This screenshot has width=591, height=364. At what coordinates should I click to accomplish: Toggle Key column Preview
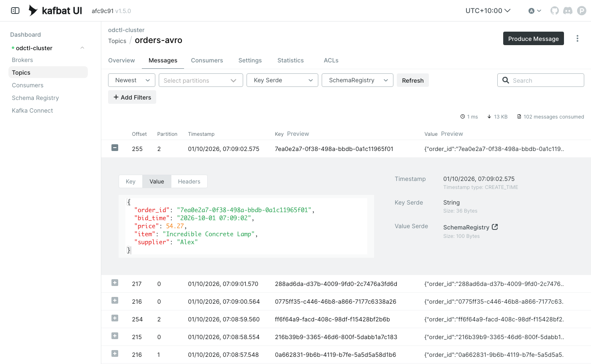pyautogui.click(x=298, y=134)
